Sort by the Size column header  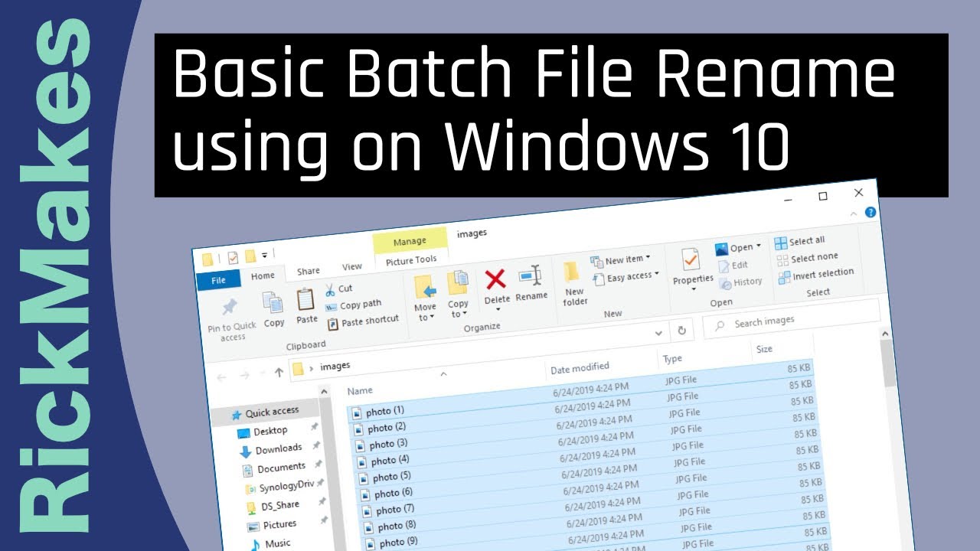tap(764, 349)
